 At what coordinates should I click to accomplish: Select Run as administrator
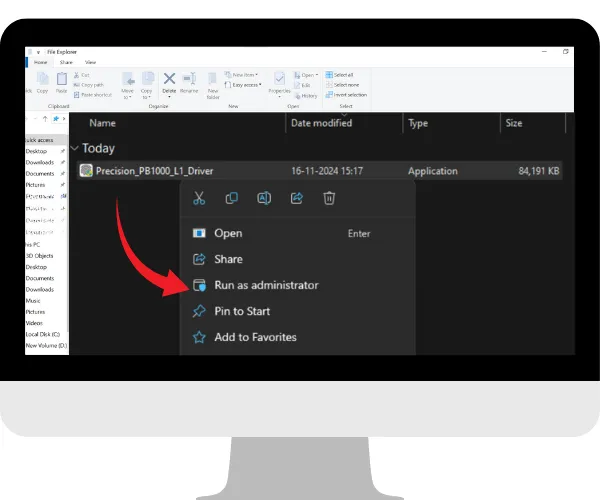297,285
